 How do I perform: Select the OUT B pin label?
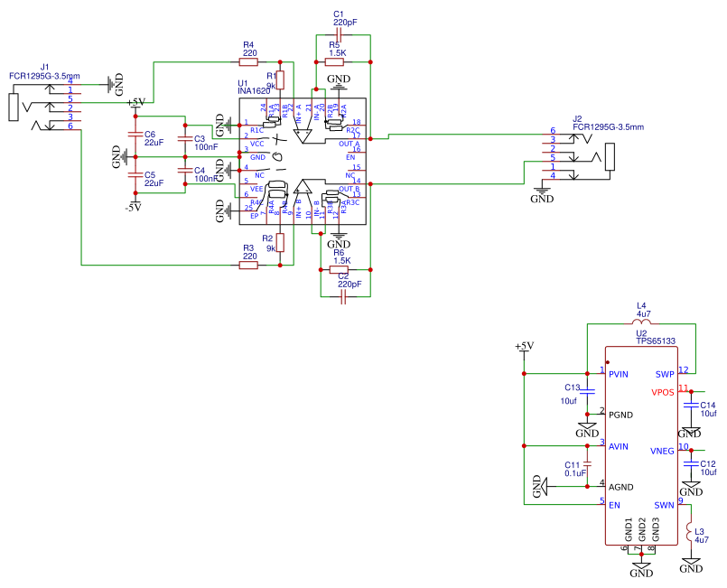click(x=350, y=189)
